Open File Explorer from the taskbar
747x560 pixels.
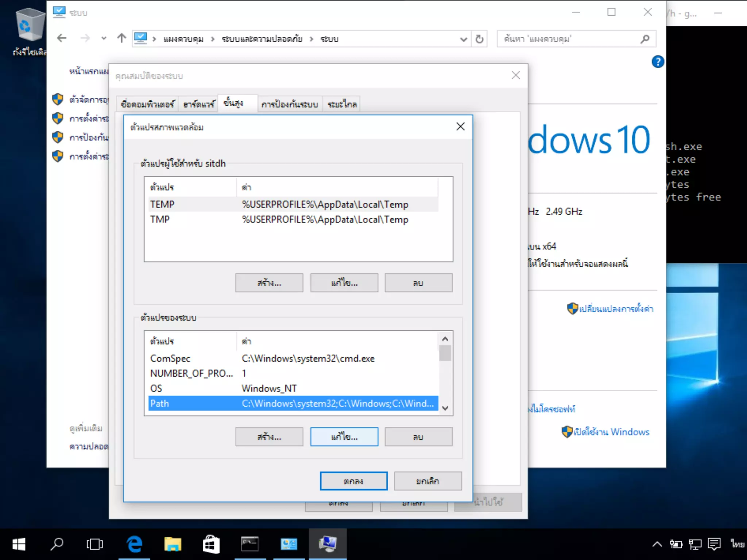click(173, 544)
